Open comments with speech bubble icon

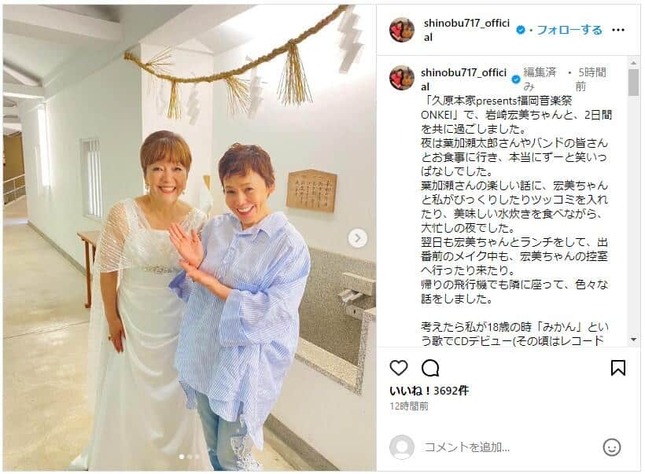pyautogui.click(x=430, y=368)
